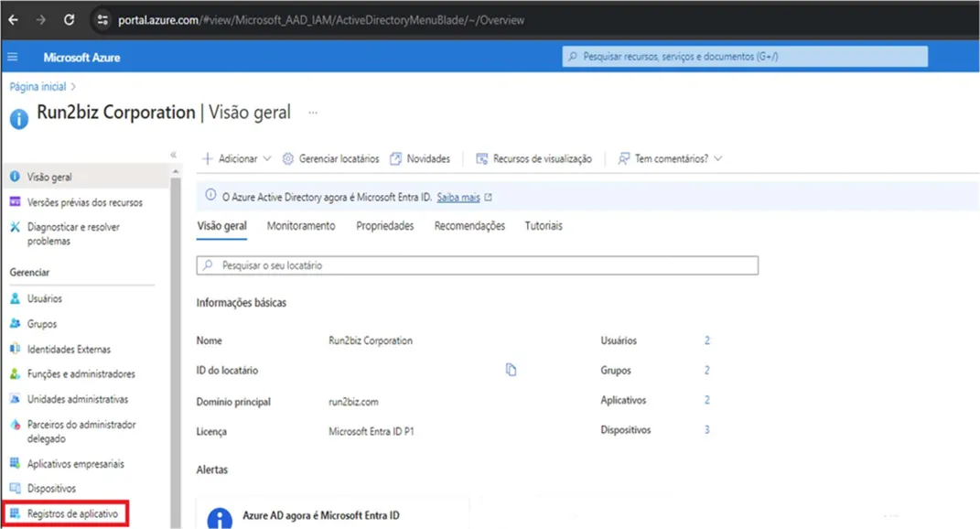Open the Usuários count link
The width and height of the screenshot is (980, 529).
pos(707,340)
